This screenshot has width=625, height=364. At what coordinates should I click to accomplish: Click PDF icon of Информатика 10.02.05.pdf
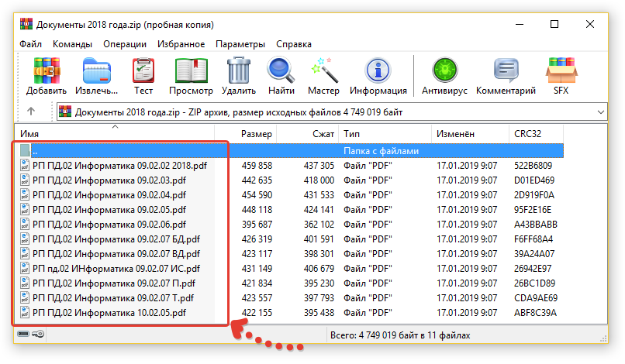[25, 313]
